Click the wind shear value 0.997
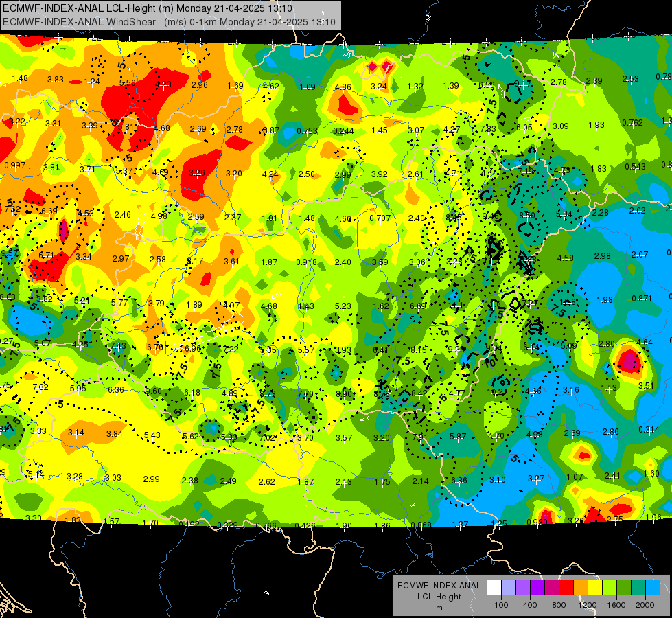The height and width of the screenshot is (618, 672). click(15, 165)
